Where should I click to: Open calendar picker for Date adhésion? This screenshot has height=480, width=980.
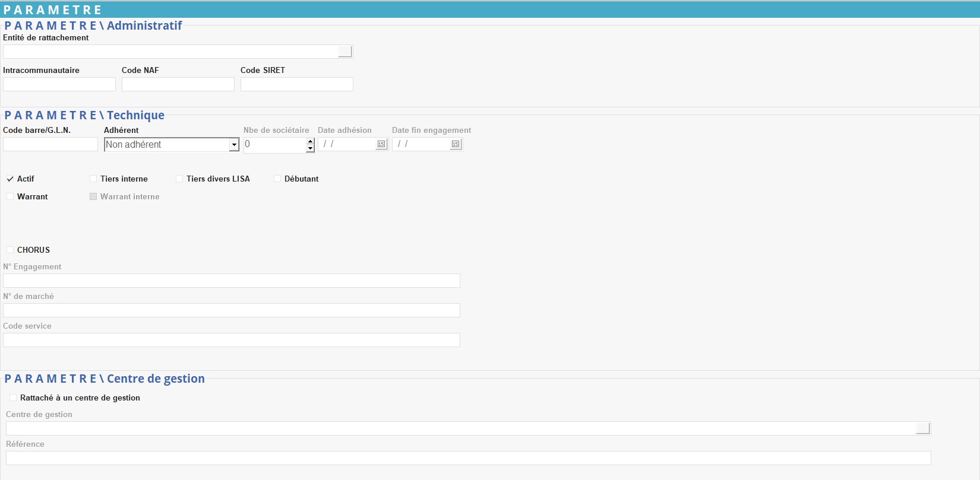click(x=381, y=144)
